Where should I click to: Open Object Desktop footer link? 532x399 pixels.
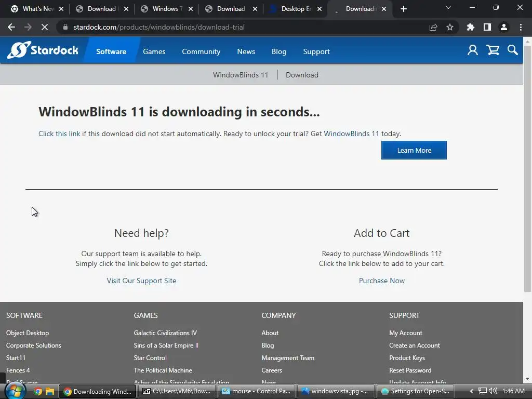(28, 333)
